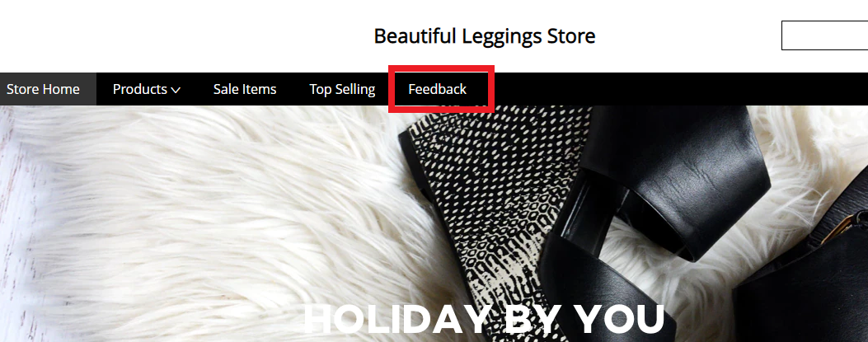View the Sale Items page
The height and width of the screenshot is (342, 868).
click(x=245, y=89)
